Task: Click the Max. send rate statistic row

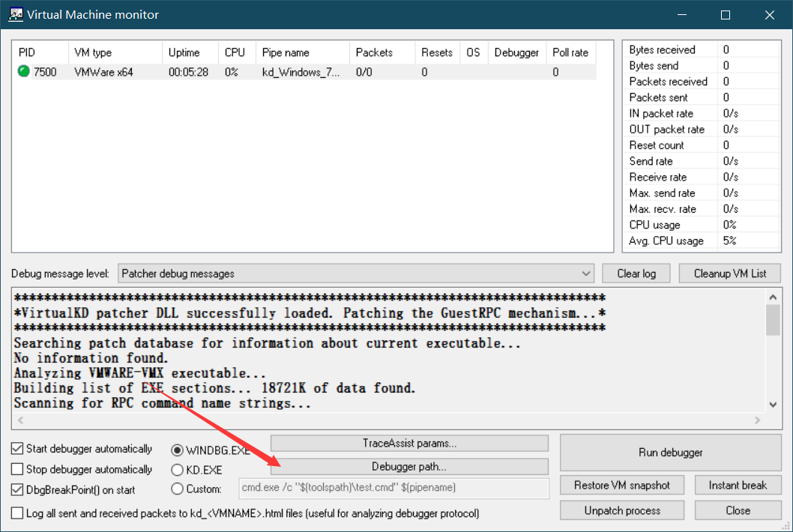Action: pyautogui.click(x=701, y=193)
